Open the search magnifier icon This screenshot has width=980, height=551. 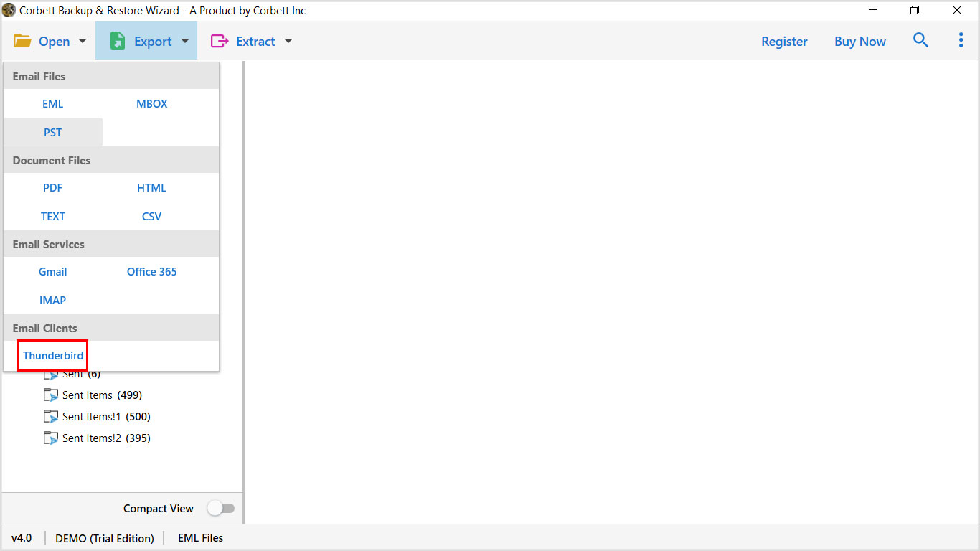[920, 40]
